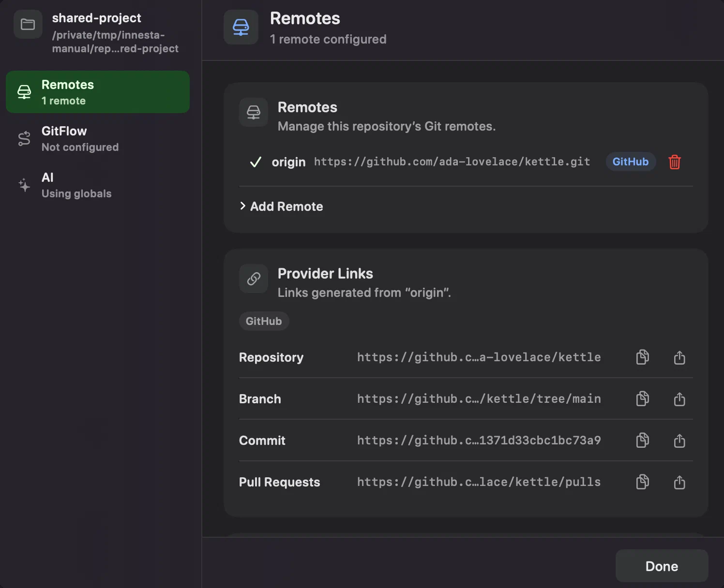Click the Remotes header server icon
724x588 pixels.
click(241, 27)
